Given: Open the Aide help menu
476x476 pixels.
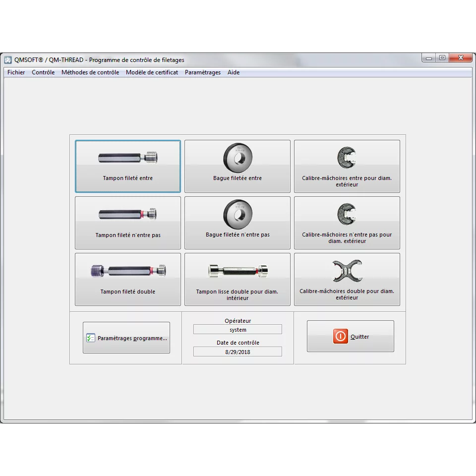Looking at the screenshot, I should point(234,72).
